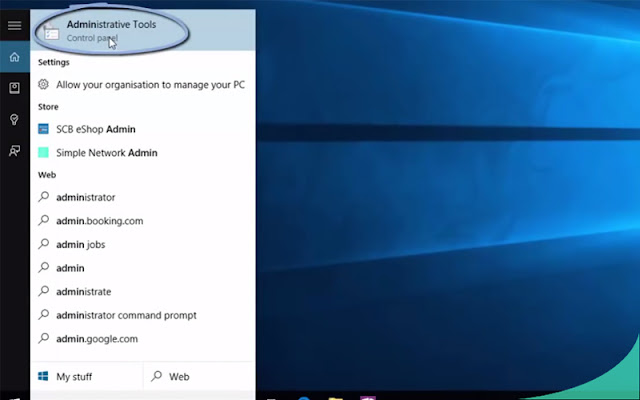Click magnifier beside administrator command prompt
This screenshot has height=400, width=640.
click(43, 315)
